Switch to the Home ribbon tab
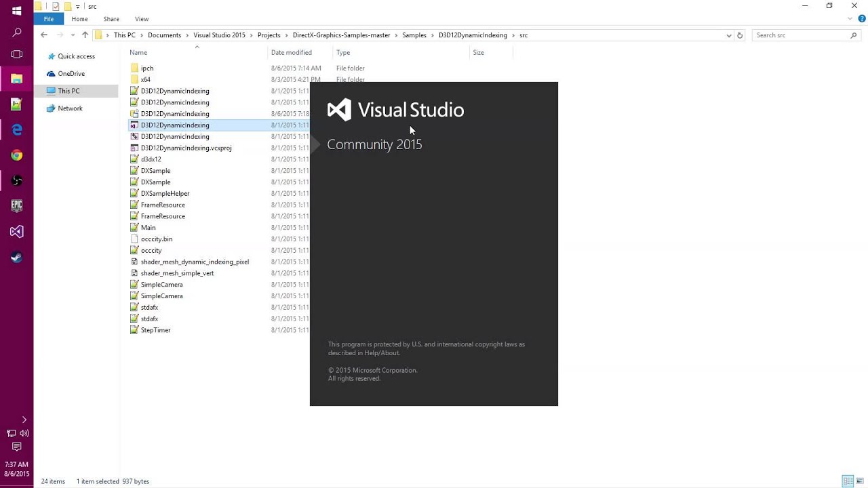The image size is (868, 488). [x=79, y=19]
